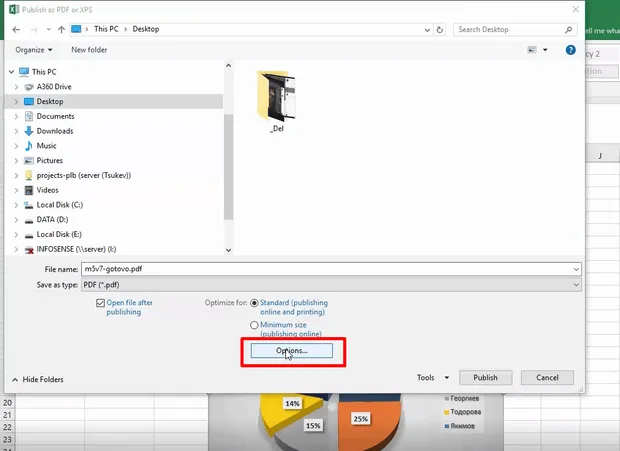Click the folder tree vertical scrollbar
Viewport: 620px width, 451px height.
click(228, 157)
